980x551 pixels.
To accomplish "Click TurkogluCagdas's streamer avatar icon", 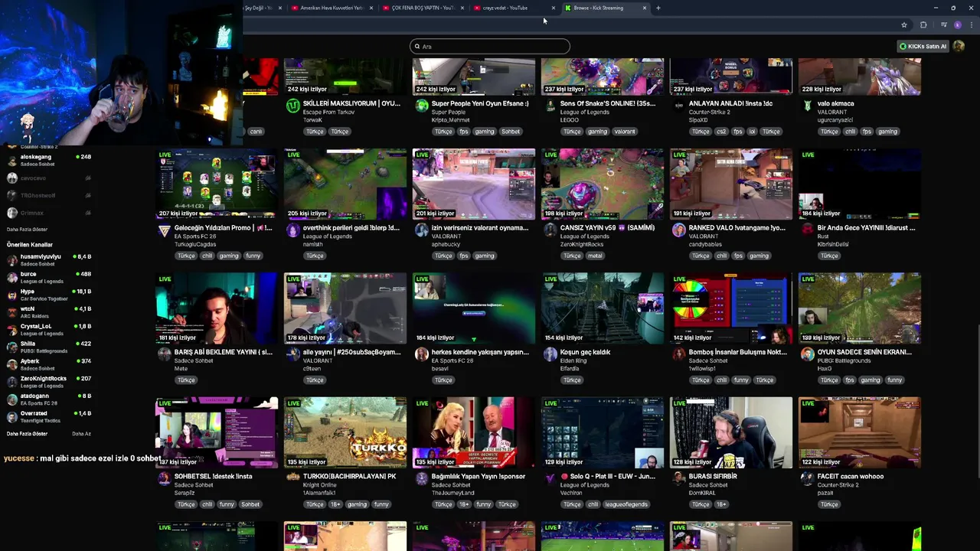I will 164,230.
